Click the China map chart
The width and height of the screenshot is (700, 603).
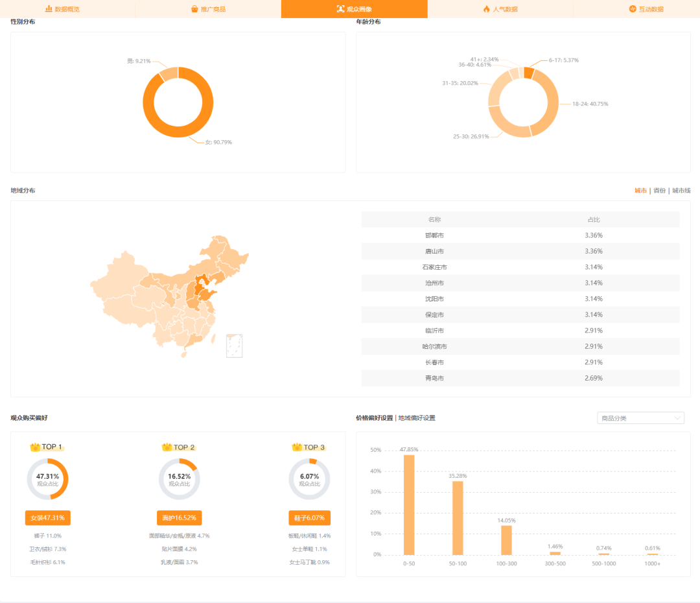(x=170, y=296)
